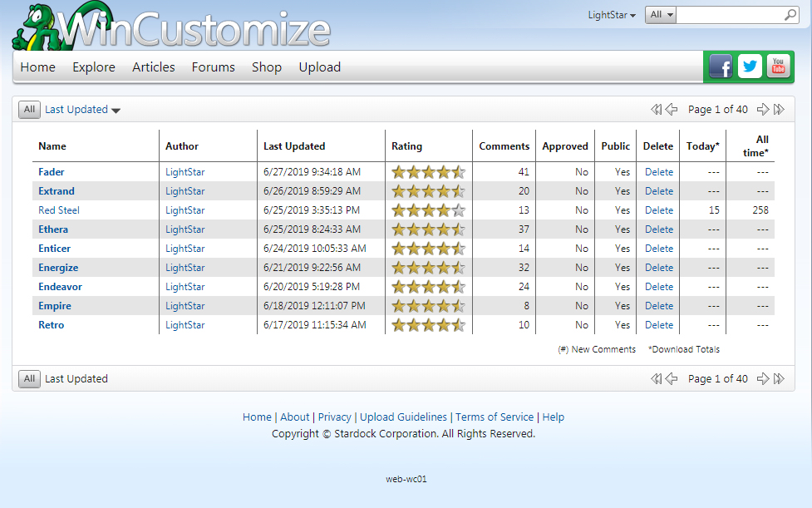Jump to last page using top pager

pos(779,109)
